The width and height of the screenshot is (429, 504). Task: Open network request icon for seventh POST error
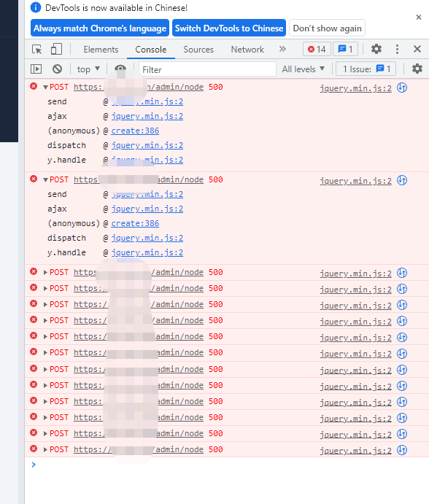[402, 337]
